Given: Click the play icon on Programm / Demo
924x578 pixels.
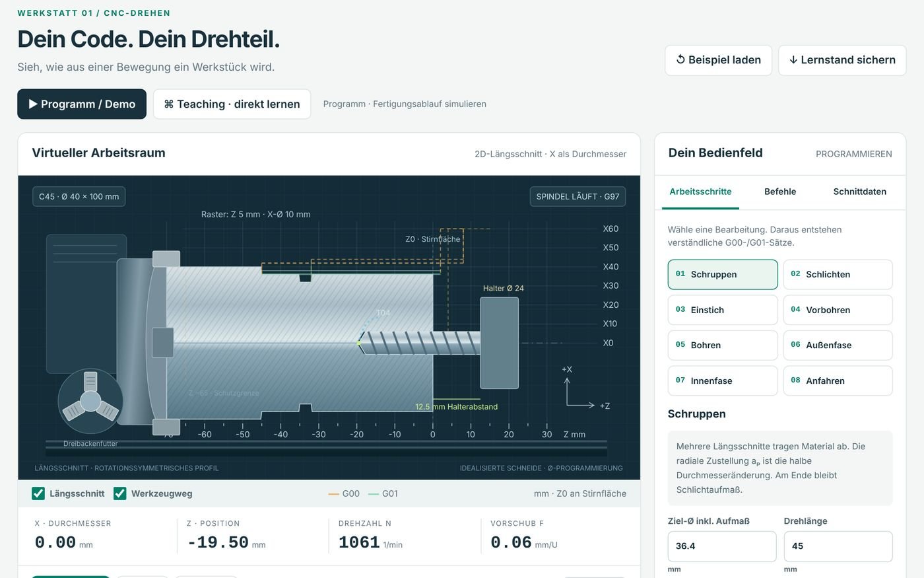Looking at the screenshot, I should point(33,104).
